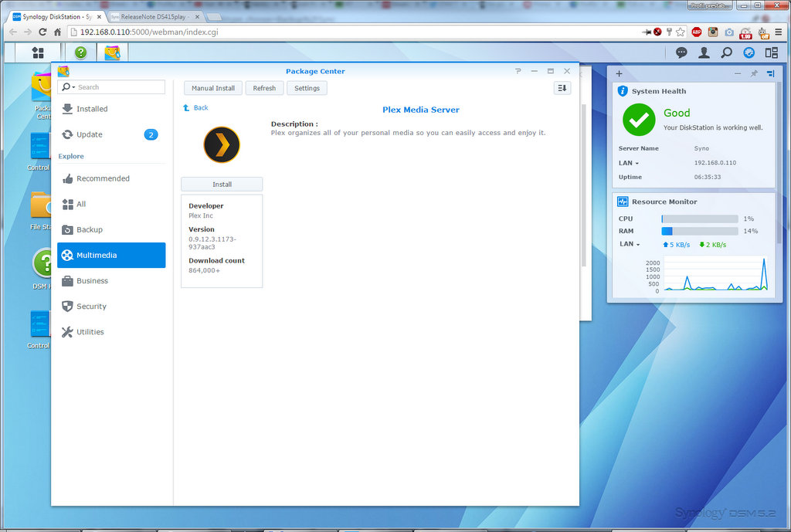The width and height of the screenshot is (791, 532).
Task: Open the DSM Help desktop shortcut
Action: (x=42, y=268)
